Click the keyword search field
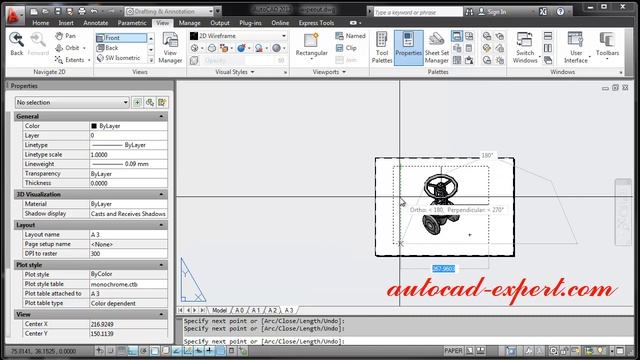The height and width of the screenshot is (360, 640). [x=418, y=12]
